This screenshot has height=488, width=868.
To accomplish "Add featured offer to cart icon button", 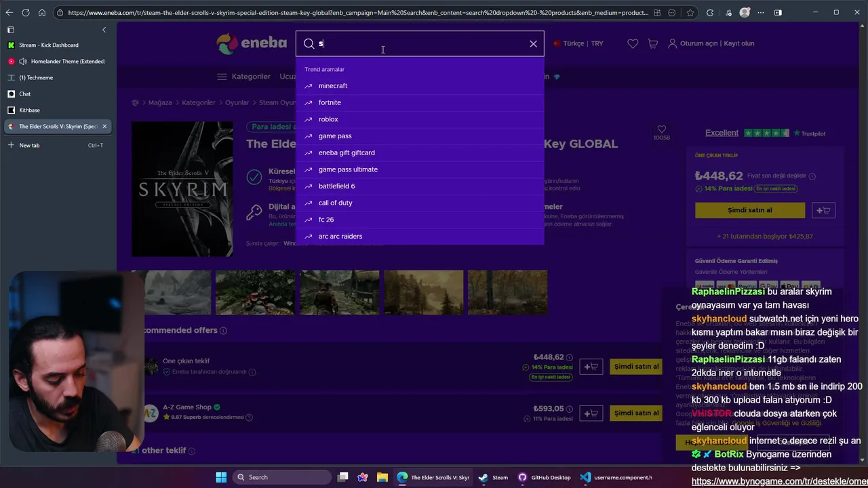I will click(823, 210).
